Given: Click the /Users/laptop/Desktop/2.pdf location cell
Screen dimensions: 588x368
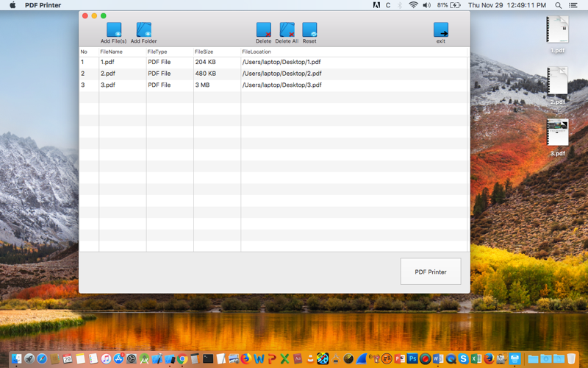Looking at the screenshot, I should point(354,74).
